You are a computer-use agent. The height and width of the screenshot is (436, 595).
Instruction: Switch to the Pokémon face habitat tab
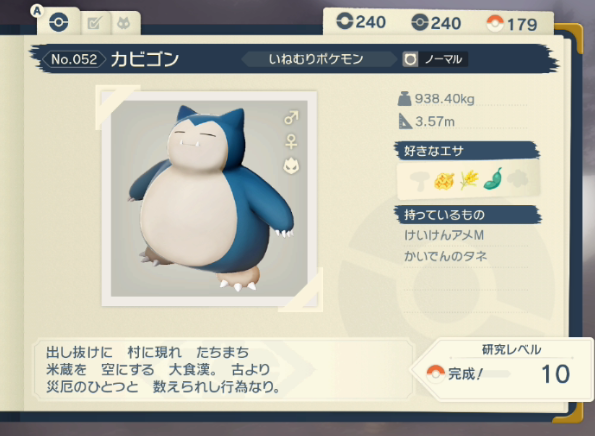[x=123, y=24]
